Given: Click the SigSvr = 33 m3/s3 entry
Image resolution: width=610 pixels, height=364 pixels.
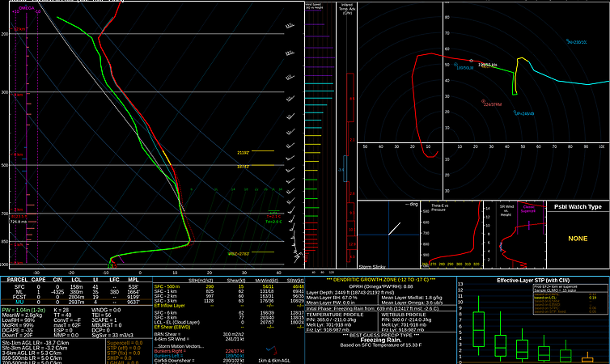Looking at the screenshot, I should tap(112, 335).
